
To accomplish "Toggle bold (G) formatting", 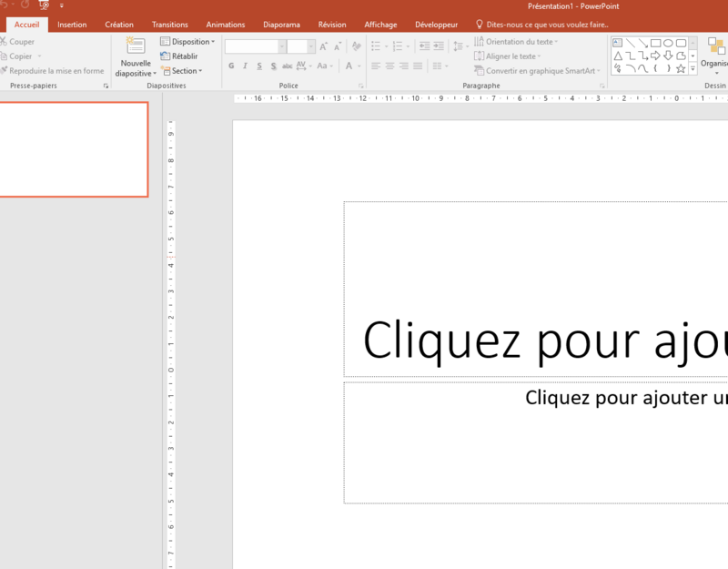I will [231, 66].
